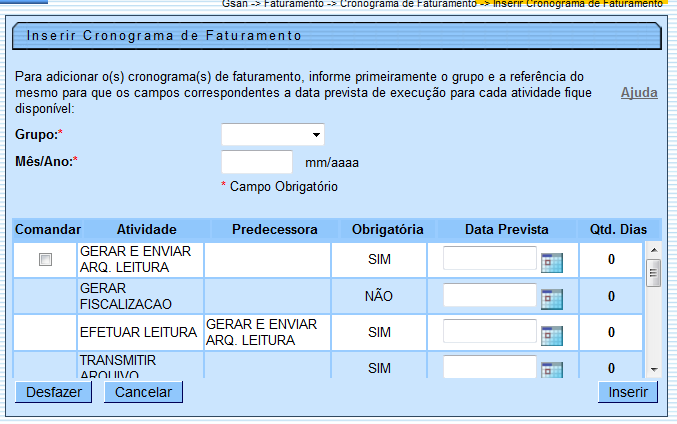Click the Inserir button
677x424 pixels.
(628, 392)
